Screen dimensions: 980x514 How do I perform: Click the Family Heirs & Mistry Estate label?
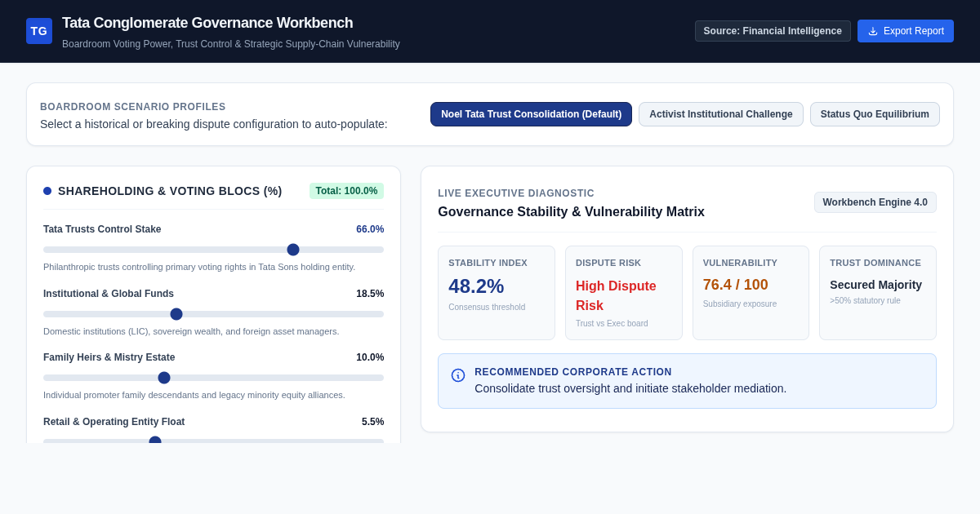tap(109, 357)
